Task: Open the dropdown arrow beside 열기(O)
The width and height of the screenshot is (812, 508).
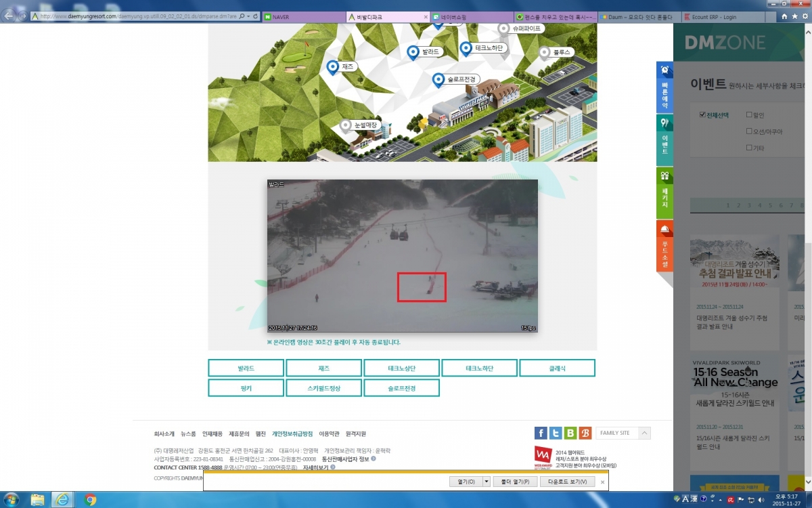Action: (x=487, y=482)
